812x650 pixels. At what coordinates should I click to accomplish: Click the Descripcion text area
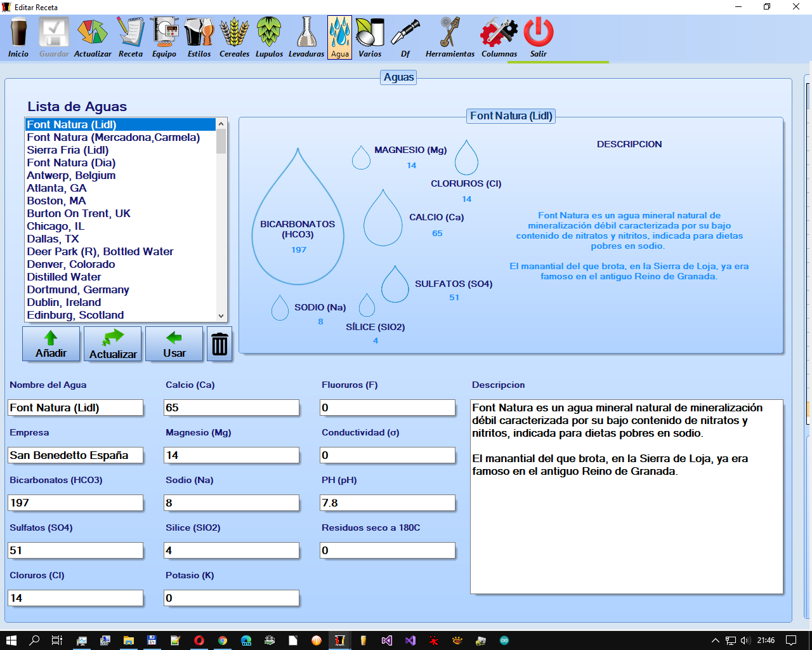(627, 496)
